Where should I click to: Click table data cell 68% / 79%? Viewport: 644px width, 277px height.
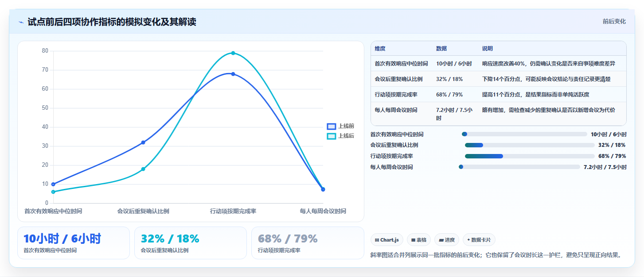[x=449, y=95]
